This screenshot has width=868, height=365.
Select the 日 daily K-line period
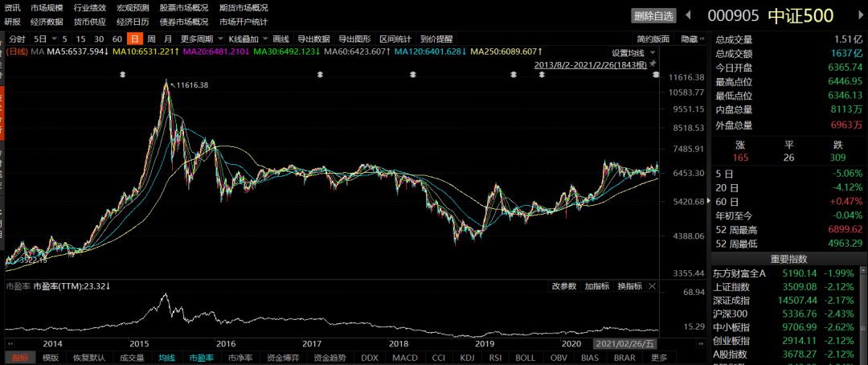[x=134, y=39]
